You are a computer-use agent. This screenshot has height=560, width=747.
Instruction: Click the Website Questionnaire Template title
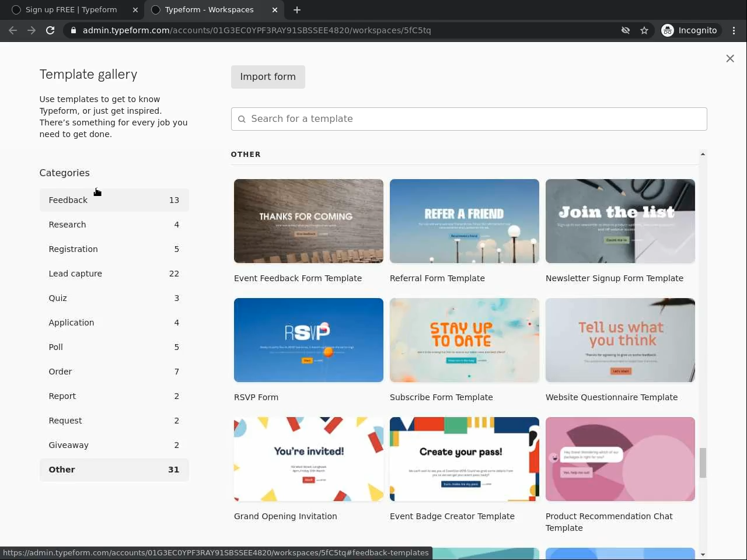[x=612, y=397]
